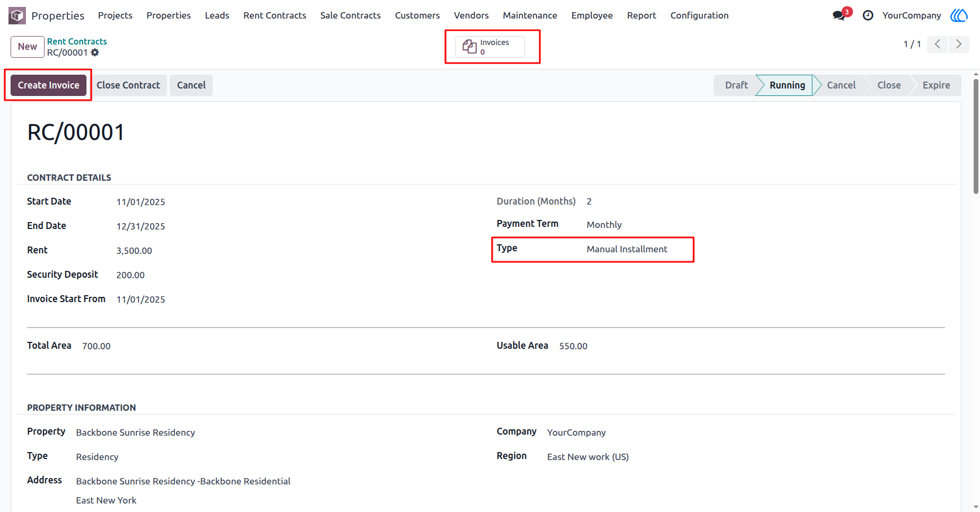The width and height of the screenshot is (980, 512).
Task: Select the Draft status stage
Action: click(736, 85)
